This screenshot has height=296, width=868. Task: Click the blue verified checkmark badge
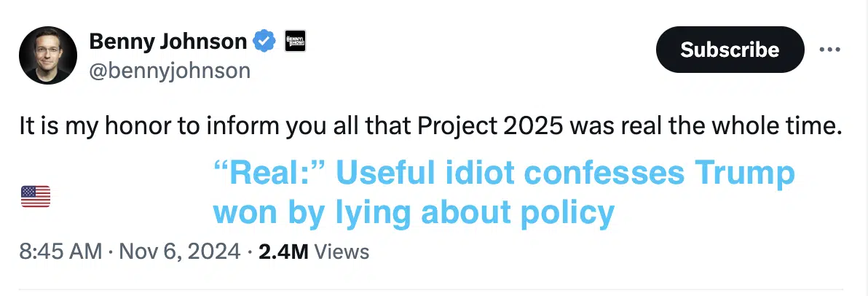[x=264, y=41]
